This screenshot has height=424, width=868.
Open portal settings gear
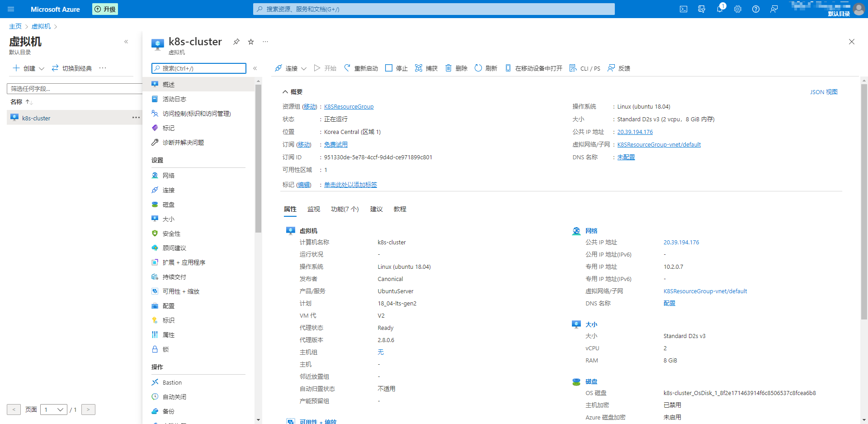[x=738, y=9]
